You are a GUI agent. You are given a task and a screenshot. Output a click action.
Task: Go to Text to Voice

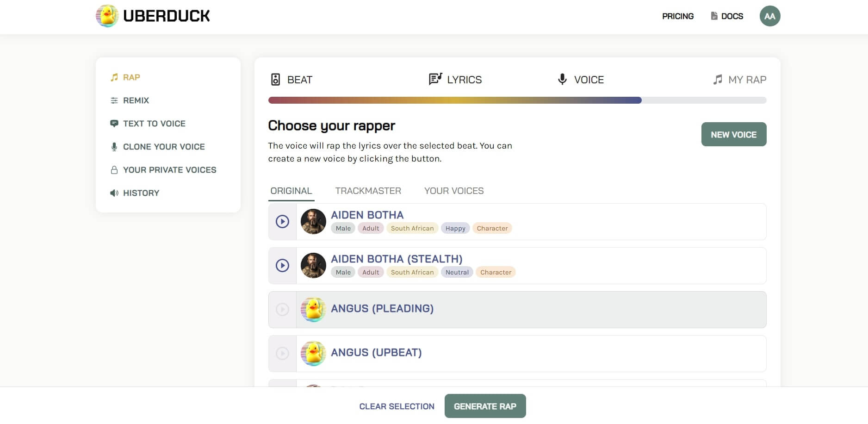click(154, 124)
